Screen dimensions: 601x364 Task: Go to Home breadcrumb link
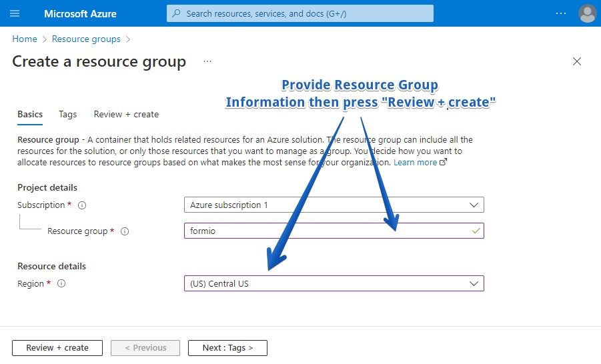(25, 39)
